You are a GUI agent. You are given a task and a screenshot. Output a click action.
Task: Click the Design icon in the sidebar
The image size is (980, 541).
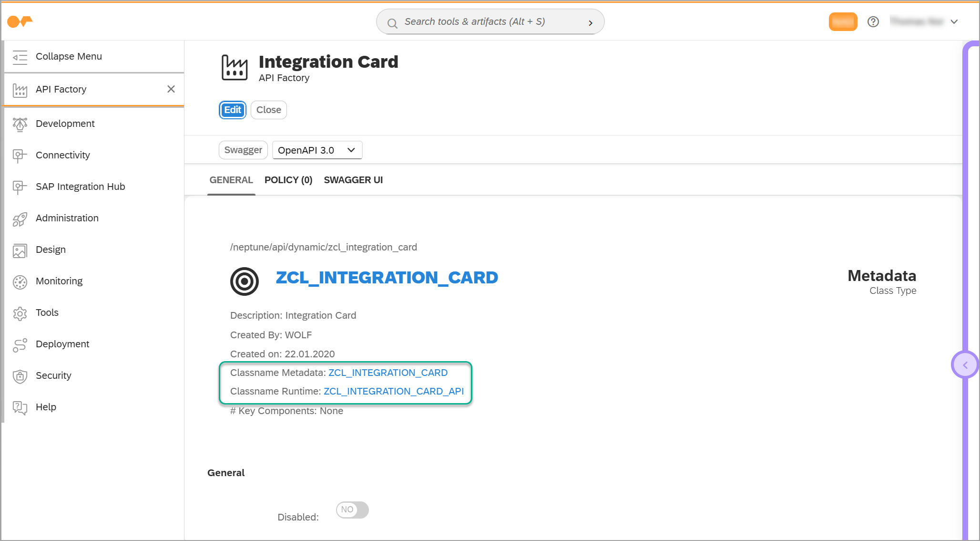(20, 250)
